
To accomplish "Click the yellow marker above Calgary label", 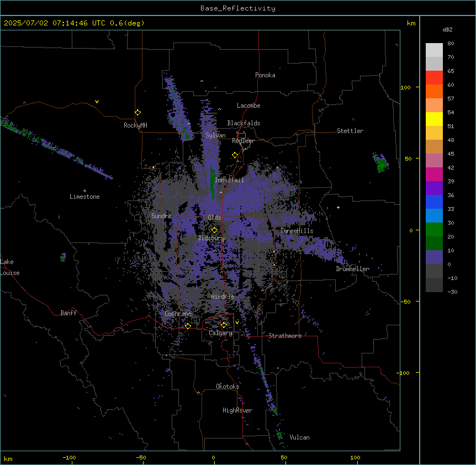I will (x=224, y=325).
